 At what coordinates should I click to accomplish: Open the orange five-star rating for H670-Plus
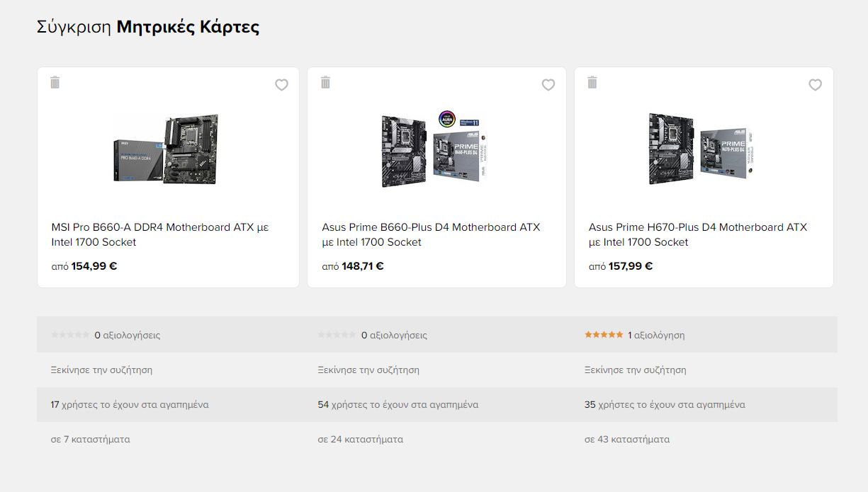604,335
